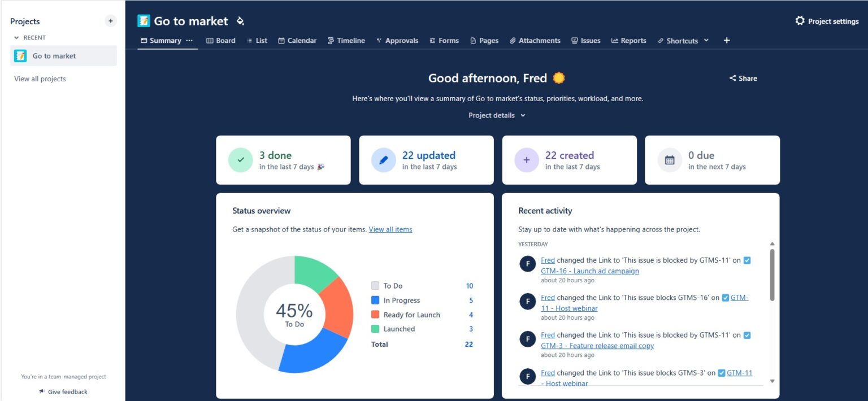Switch to the Timeline tab
Image resolution: width=868 pixels, height=401 pixels.
(346, 40)
